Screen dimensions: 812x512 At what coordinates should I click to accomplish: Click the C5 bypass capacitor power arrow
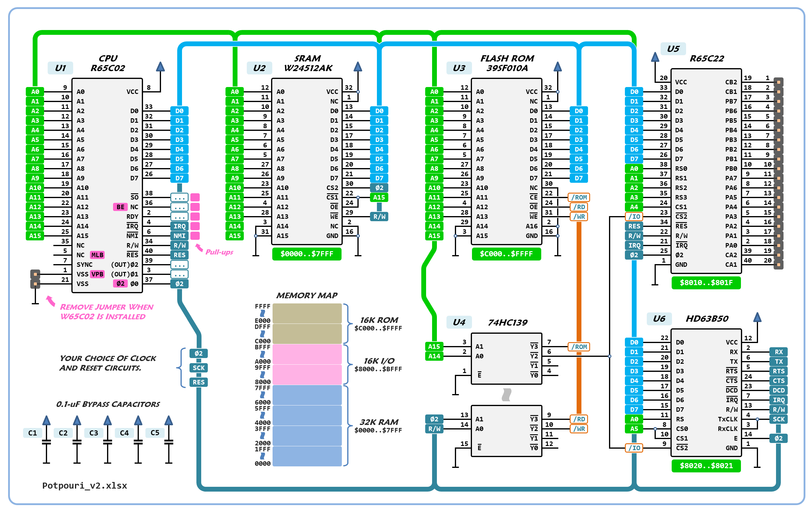click(x=169, y=420)
